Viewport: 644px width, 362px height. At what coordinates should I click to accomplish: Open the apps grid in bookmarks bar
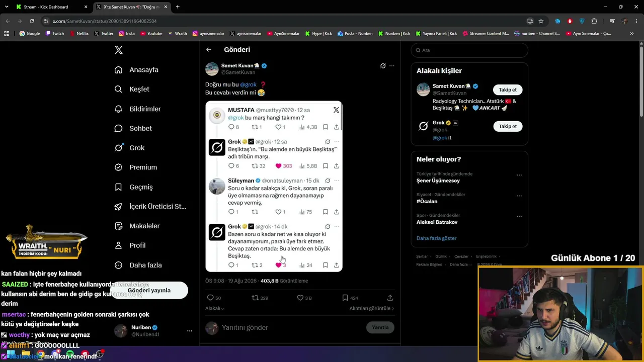7,34
